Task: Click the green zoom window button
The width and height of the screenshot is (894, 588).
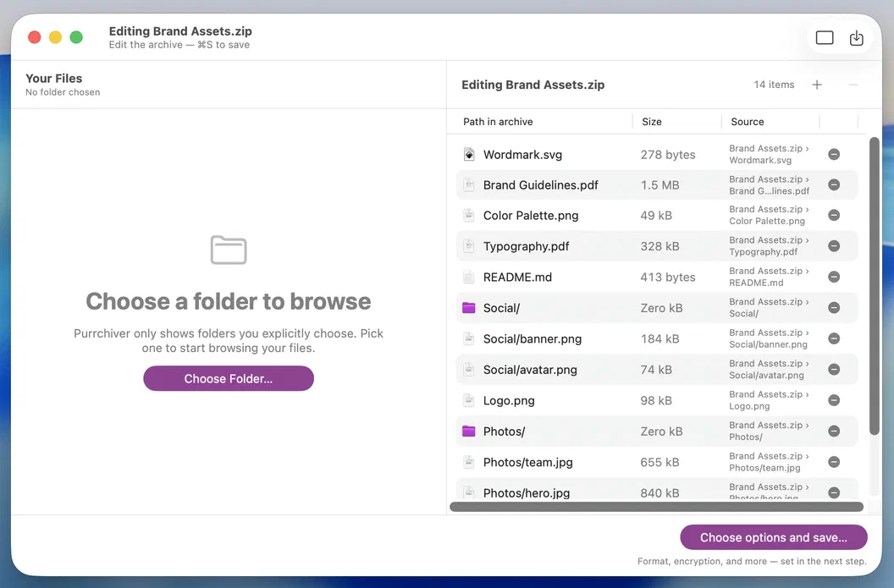Action: (76, 37)
